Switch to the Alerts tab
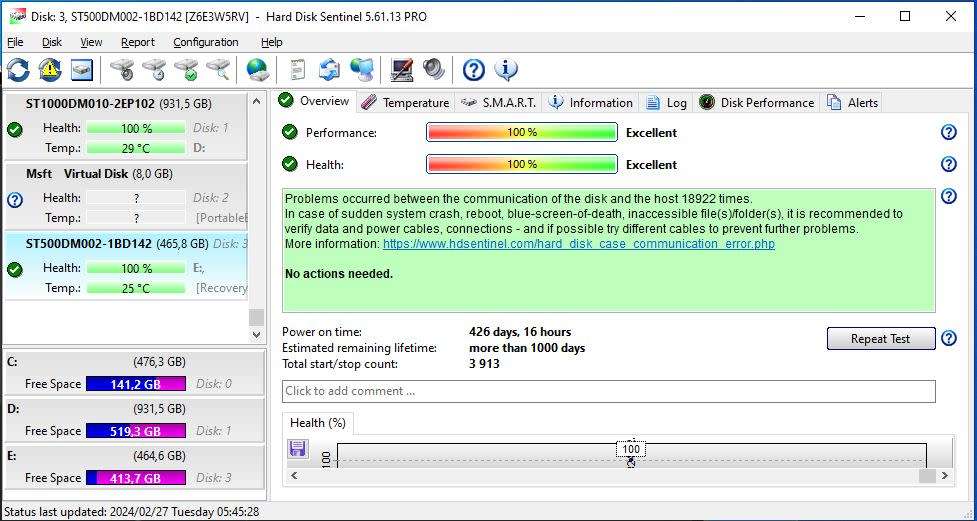This screenshot has width=977, height=521. click(x=852, y=103)
